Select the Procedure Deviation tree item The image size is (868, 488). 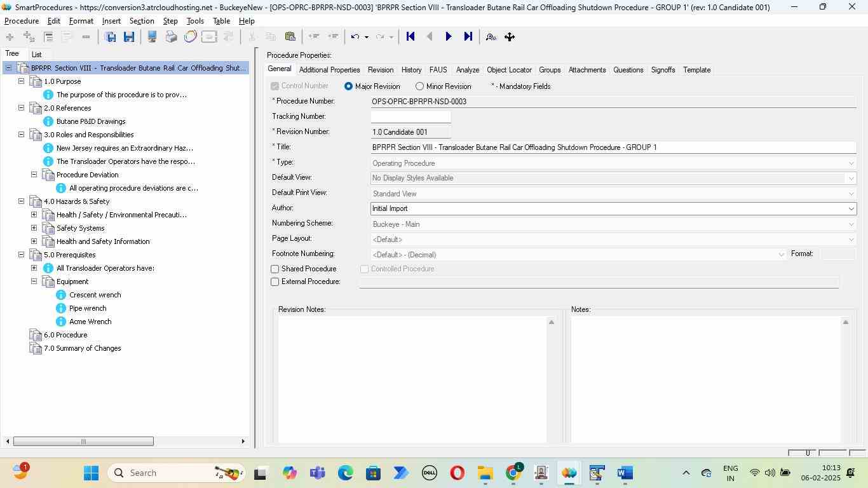pyautogui.click(x=87, y=175)
